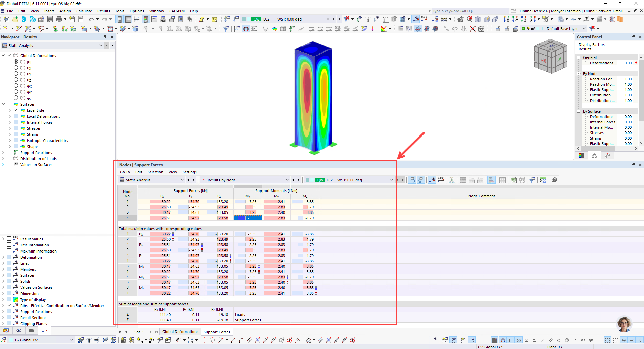Expand the Internal Forces tree item
Viewport: 644px width, 349px height.
[10, 122]
